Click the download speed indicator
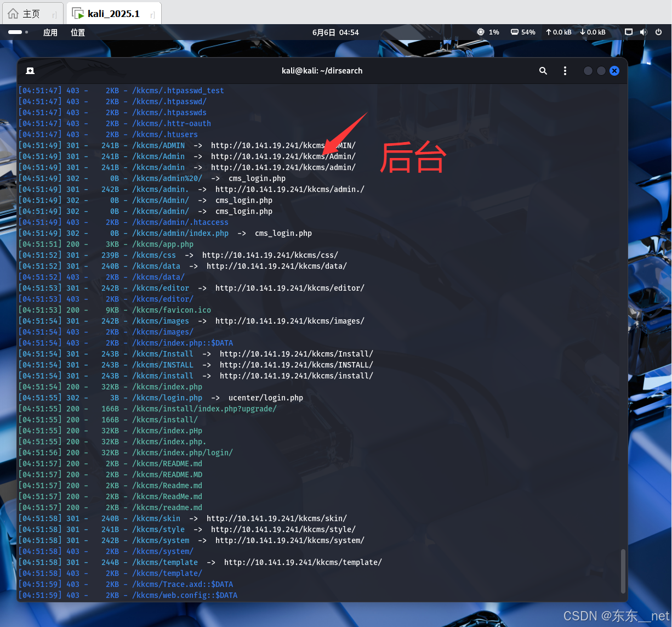The width and height of the screenshot is (672, 627). (593, 32)
